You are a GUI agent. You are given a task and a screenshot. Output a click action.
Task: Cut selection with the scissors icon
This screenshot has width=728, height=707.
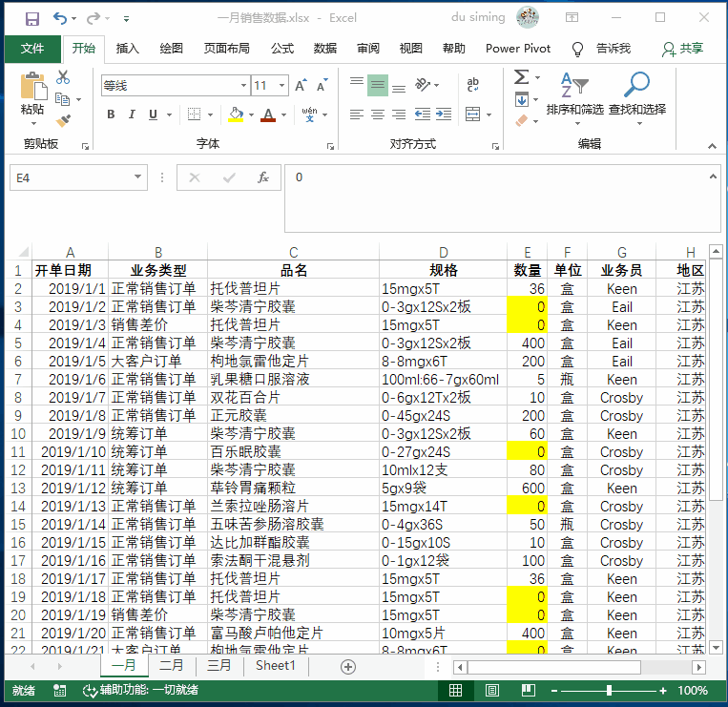click(x=63, y=77)
